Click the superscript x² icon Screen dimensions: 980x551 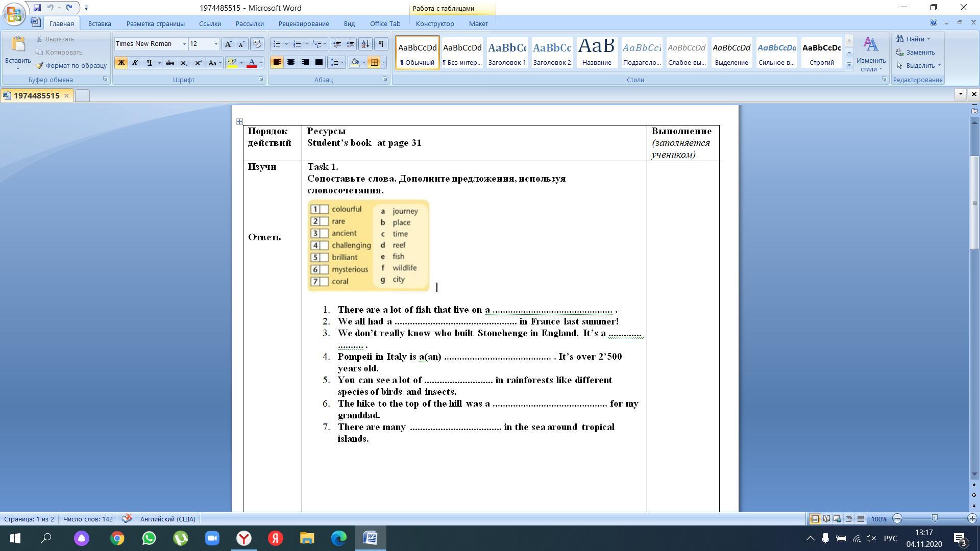(x=198, y=63)
